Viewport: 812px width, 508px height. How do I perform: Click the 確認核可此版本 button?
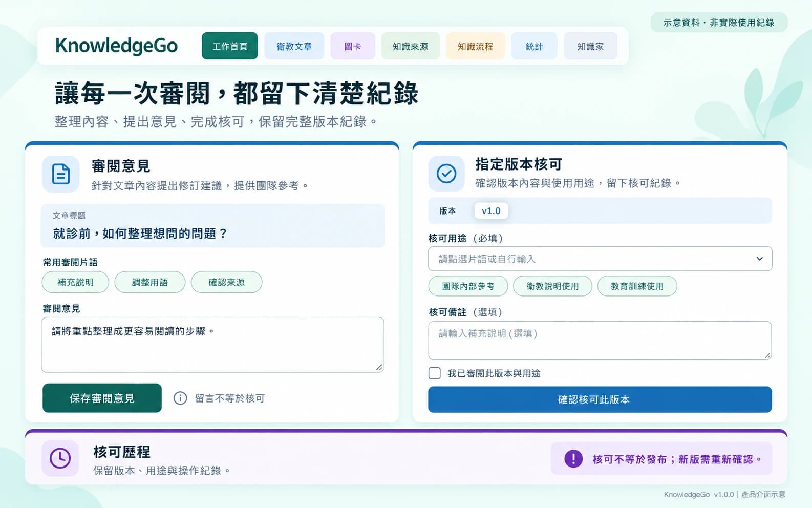point(600,399)
